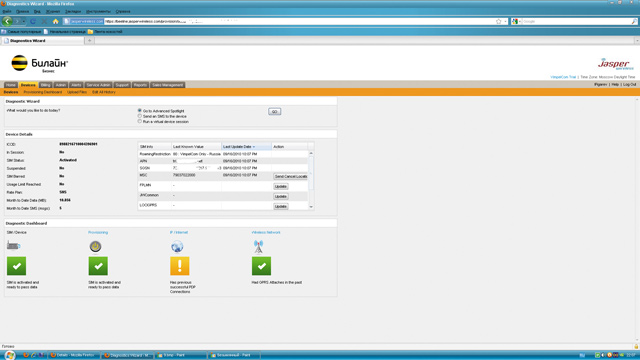Click the Help link
Screen dimensions: 640x360
(x=615, y=84)
